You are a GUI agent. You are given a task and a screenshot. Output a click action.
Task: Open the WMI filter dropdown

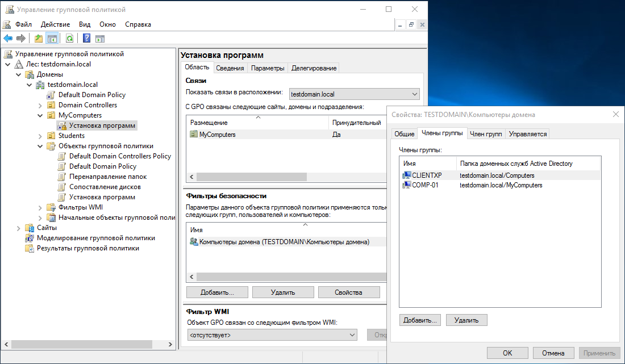(x=351, y=335)
